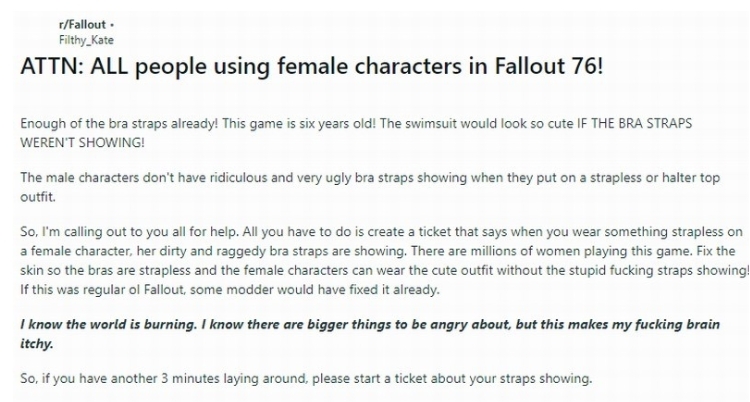This screenshot has height=402, width=750.
Task: Click the bold italic word 'itchy.'
Action: pos(36,344)
